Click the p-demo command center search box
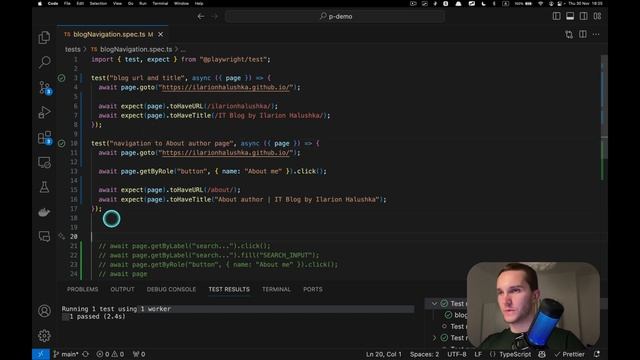Viewport: 640px width, 360px height. (335, 16)
